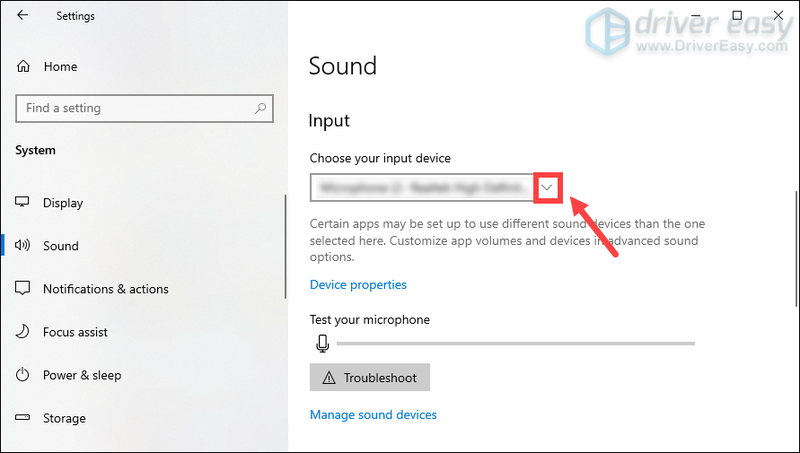Open the blurred input device combo box
This screenshot has width=800, height=453.
pos(422,188)
